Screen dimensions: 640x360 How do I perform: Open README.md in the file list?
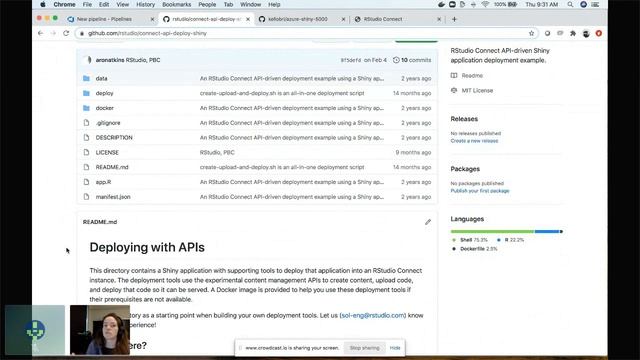pyautogui.click(x=112, y=167)
